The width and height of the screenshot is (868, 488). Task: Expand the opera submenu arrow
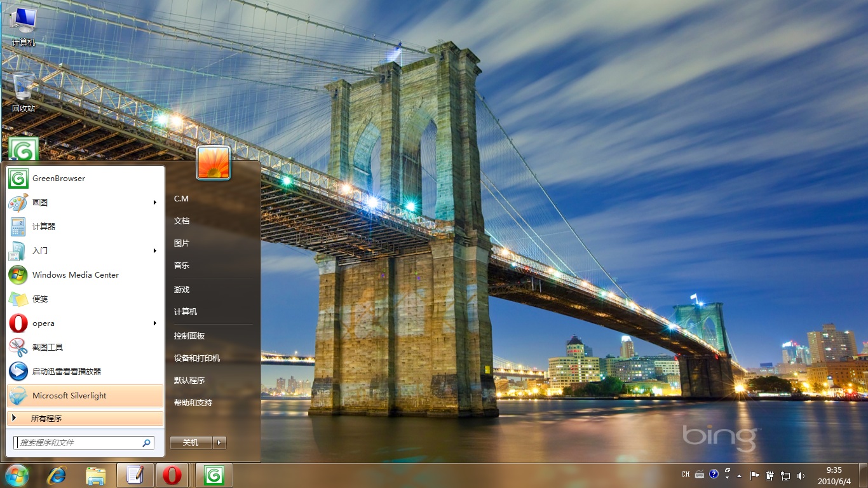(x=154, y=323)
